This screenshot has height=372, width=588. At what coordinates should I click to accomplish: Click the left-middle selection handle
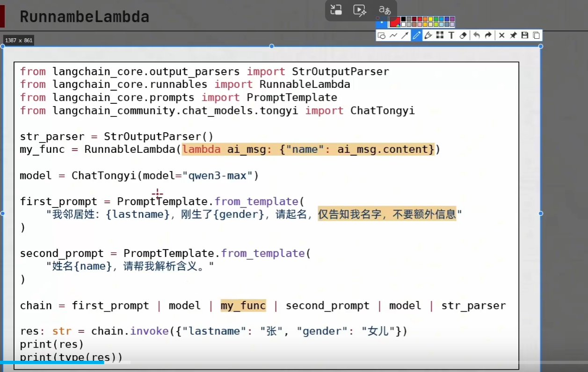click(x=2, y=214)
